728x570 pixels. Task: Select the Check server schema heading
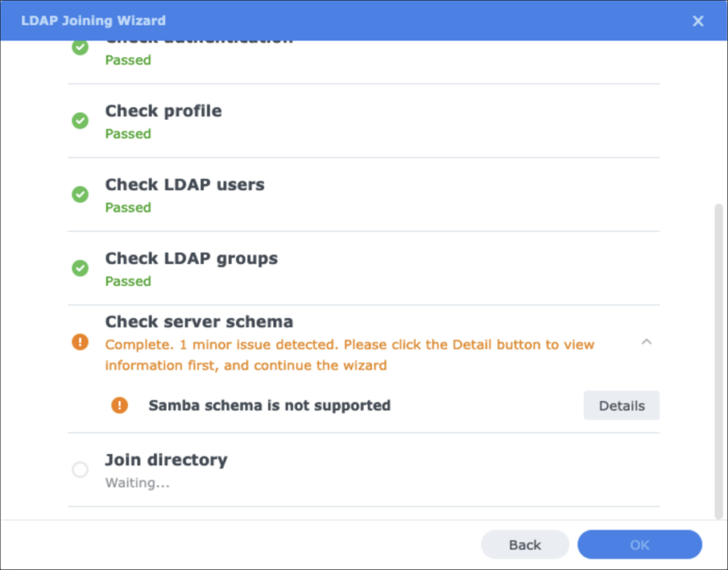point(199,321)
